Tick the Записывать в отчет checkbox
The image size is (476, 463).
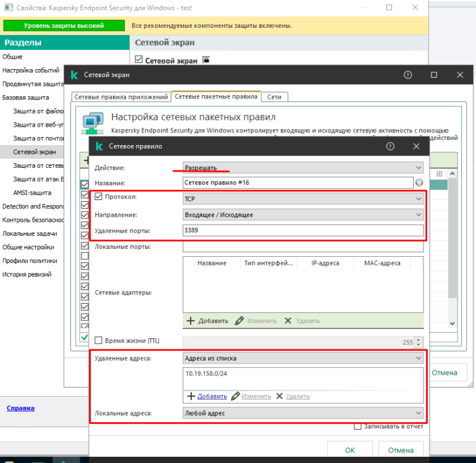(x=357, y=426)
